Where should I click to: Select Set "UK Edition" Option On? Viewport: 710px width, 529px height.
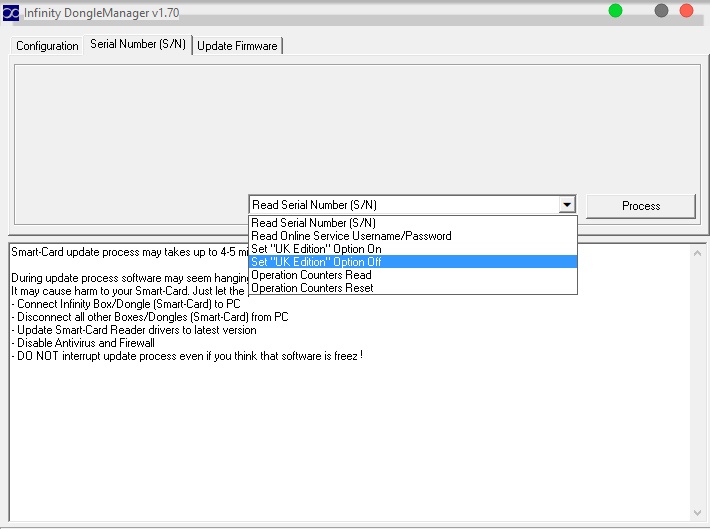pyautogui.click(x=413, y=249)
